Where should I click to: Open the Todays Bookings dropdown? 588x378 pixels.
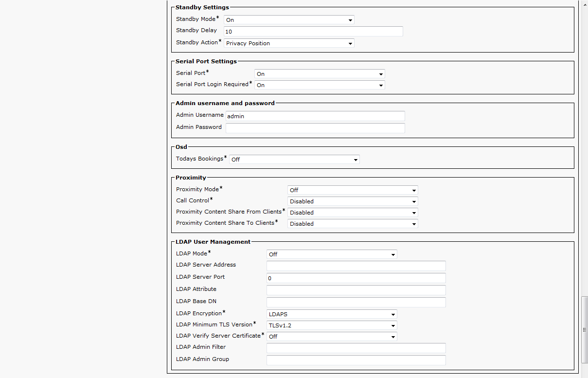point(294,160)
